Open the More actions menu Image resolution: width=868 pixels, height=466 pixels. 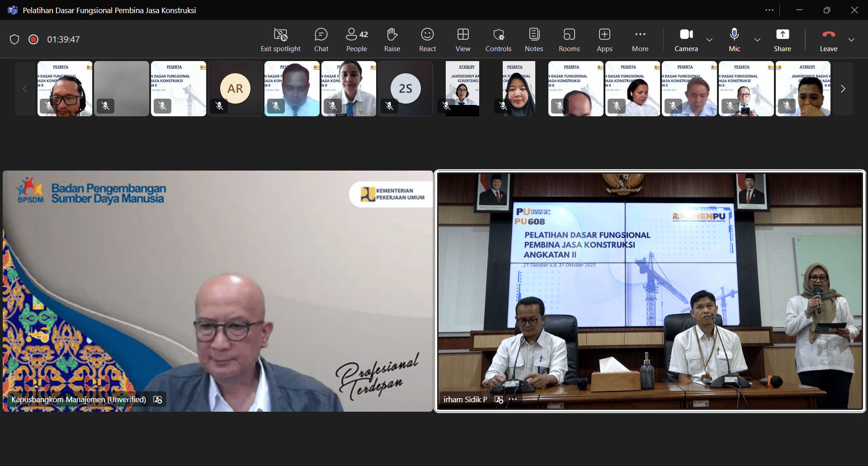pos(640,40)
